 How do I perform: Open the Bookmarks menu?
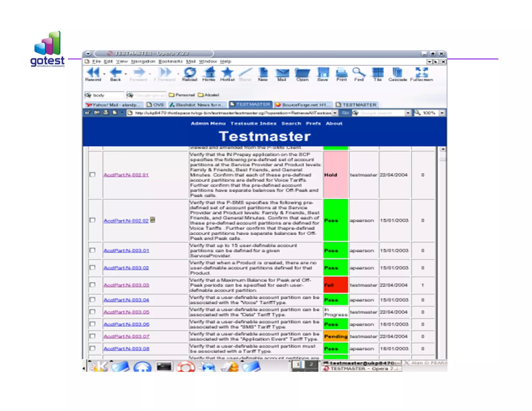coord(170,62)
